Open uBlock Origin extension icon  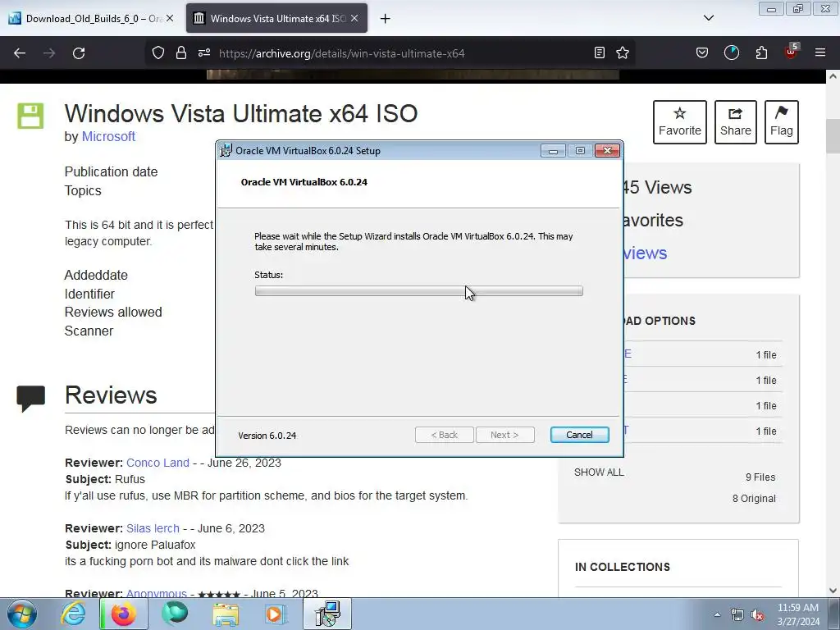pyautogui.click(x=792, y=52)
